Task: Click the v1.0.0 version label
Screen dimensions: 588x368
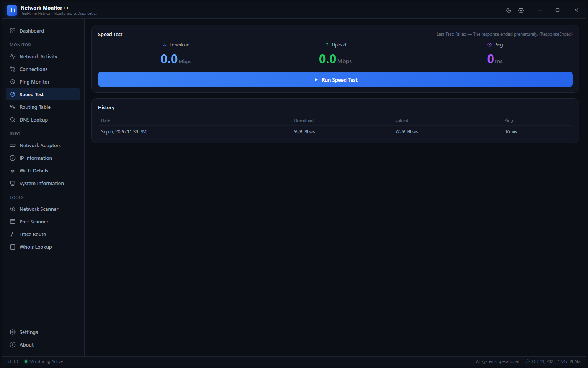Action: click(x=13, y=361)
